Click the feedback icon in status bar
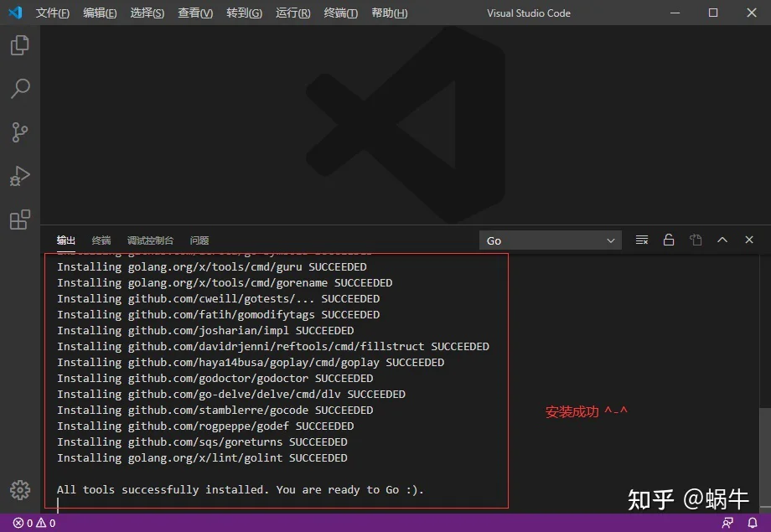The image size is (771, 532). point(727,523)
